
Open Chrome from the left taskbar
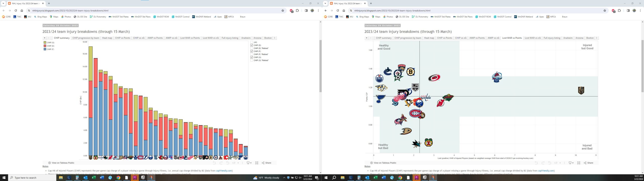point(118,178)
